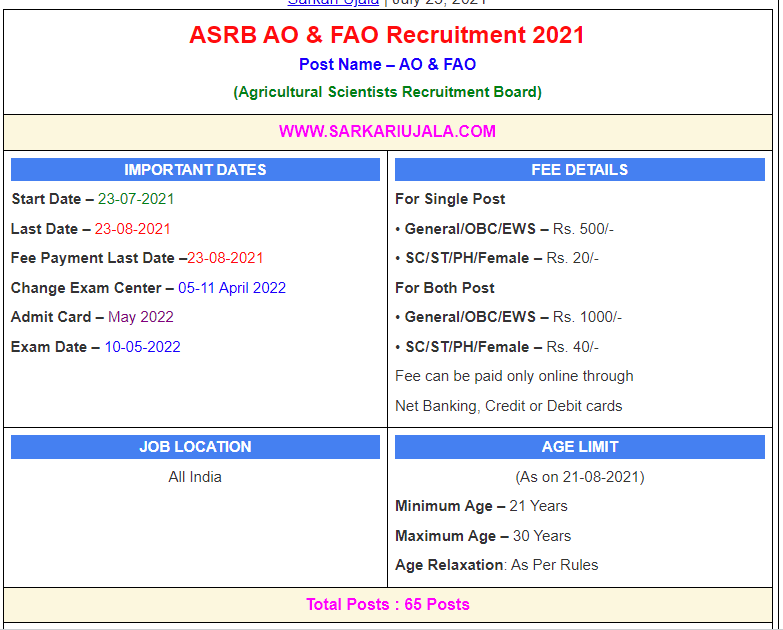Click the Start Date 23-07-2021 entry
Image resolution: width=783 pixels, height=630 pixels.
pyautogui.click(x=93, y=199)
